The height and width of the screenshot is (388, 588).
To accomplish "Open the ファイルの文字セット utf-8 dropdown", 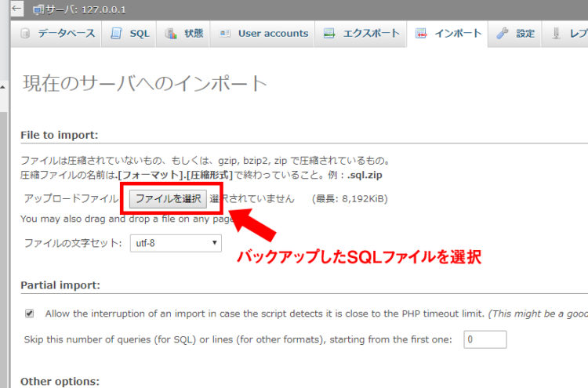I will tap(176, 243).
